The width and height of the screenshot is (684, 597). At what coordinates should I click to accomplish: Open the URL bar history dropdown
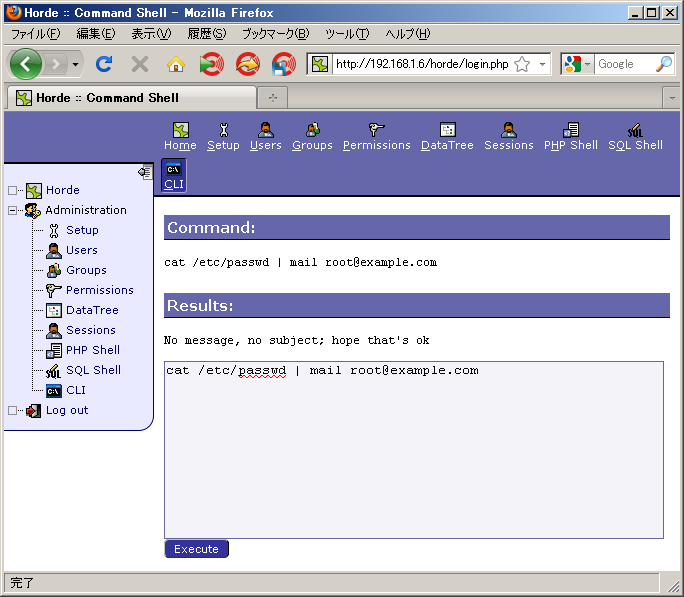542,65
